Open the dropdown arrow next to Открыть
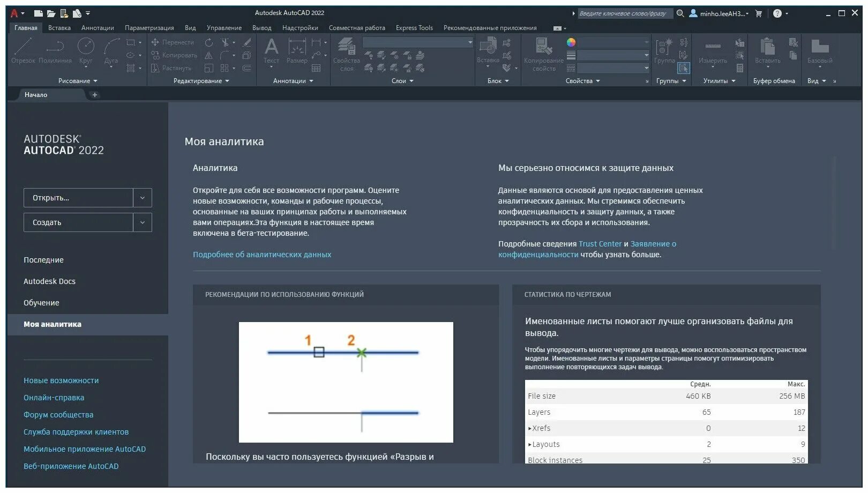The height and width of the screenshot is (493, 868). 143,198
